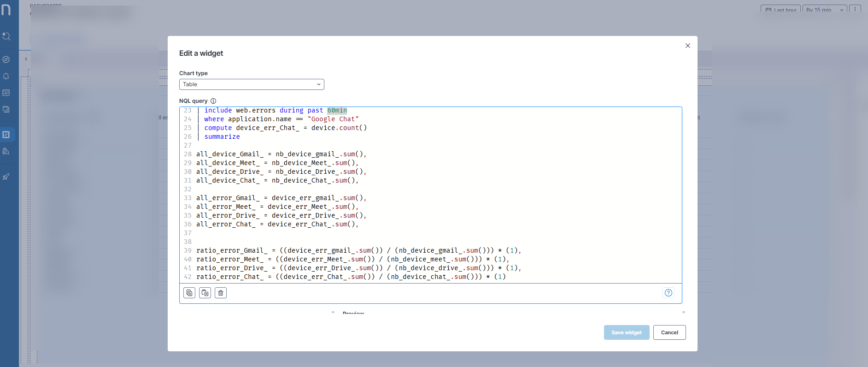Open Alerts bell icon in the sidebar
Image resolution: width=868 pixels, height=367 pixels.
pos(6,76)
